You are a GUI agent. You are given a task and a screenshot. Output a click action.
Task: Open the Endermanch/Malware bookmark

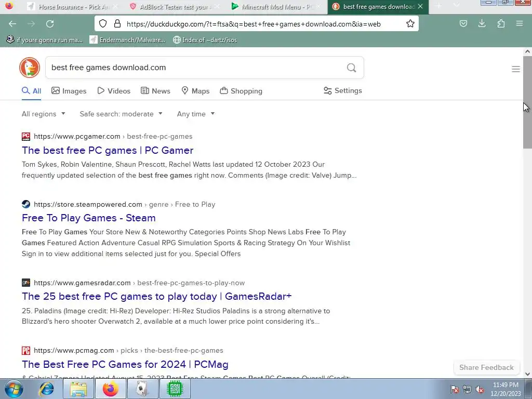click(128, 39)
